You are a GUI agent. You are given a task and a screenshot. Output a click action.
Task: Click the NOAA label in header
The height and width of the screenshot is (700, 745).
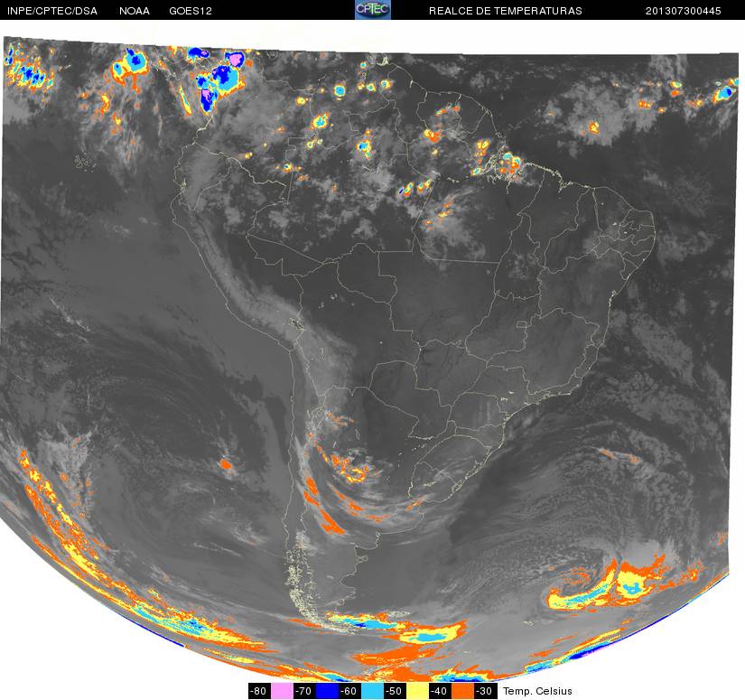point(135,11)
